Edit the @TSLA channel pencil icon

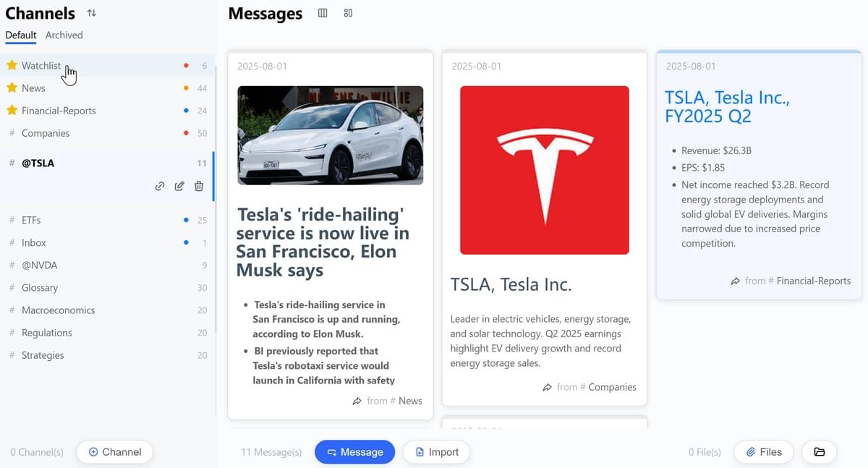(179, 186)
